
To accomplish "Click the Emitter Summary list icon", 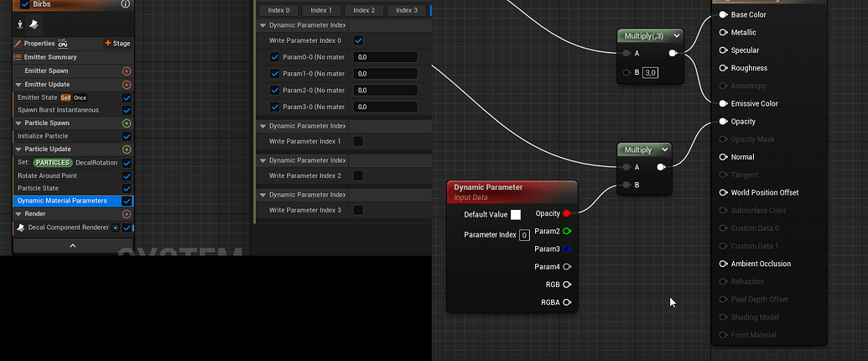I will click(x=18, y=57).
